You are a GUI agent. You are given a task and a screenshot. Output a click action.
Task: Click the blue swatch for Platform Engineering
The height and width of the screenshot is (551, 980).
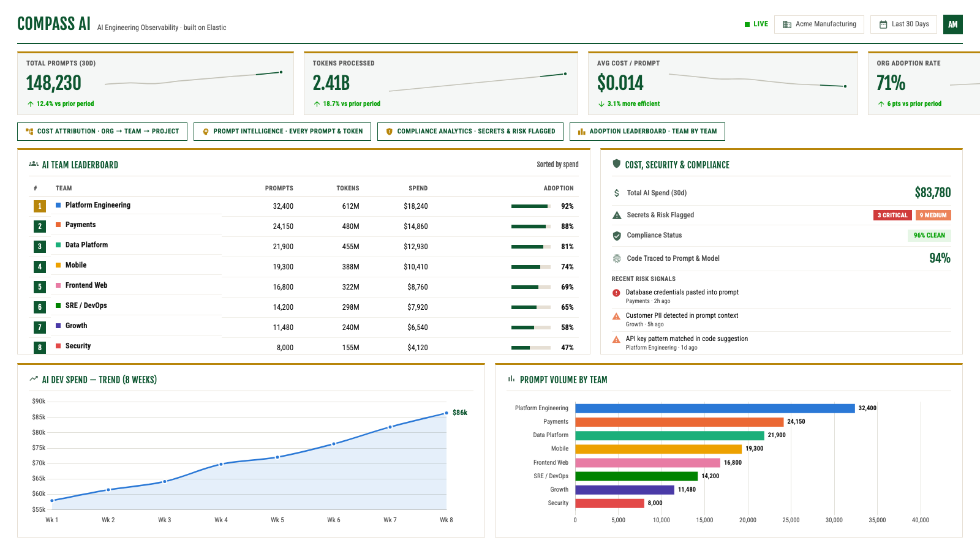(58, 205)
